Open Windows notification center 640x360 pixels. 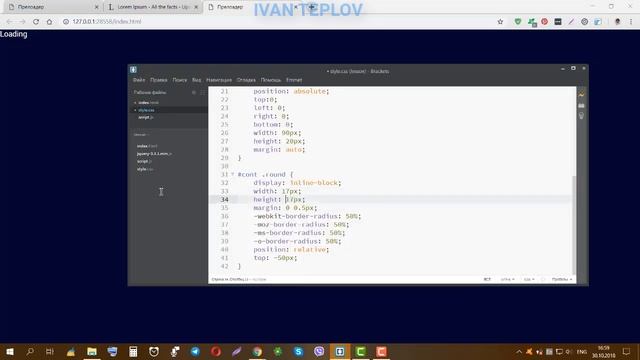(x=627, y=351)
